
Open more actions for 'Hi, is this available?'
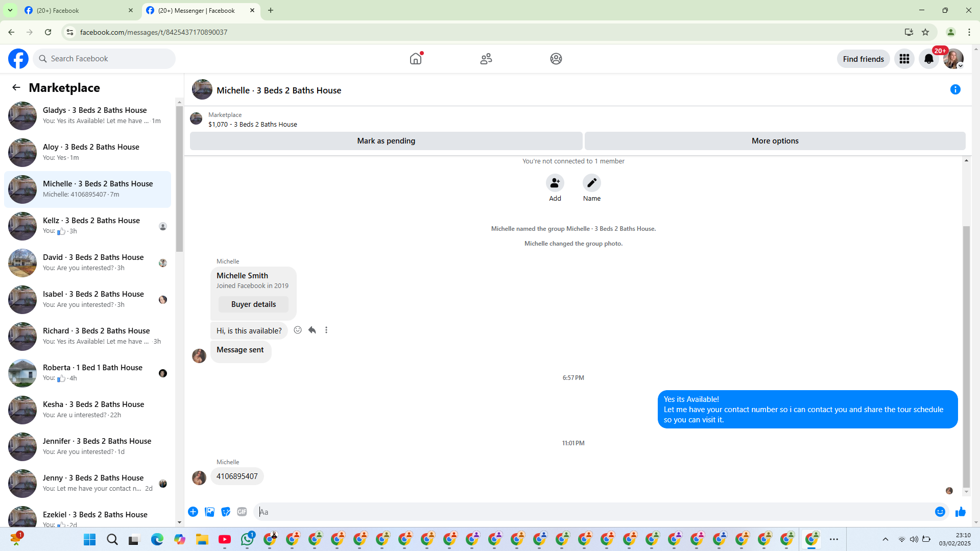click(326, 330)
